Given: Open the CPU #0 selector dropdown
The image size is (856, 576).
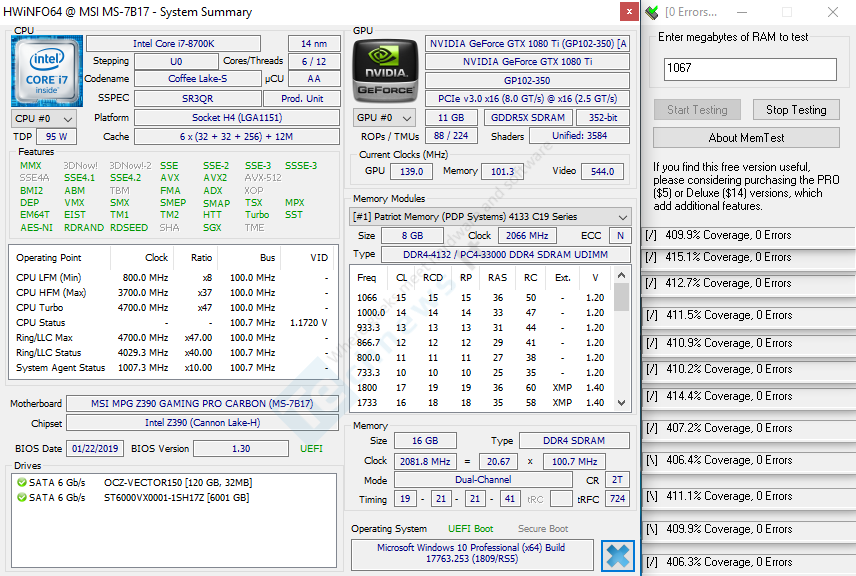Looking at the screenshot, I should tap(39, 118).
